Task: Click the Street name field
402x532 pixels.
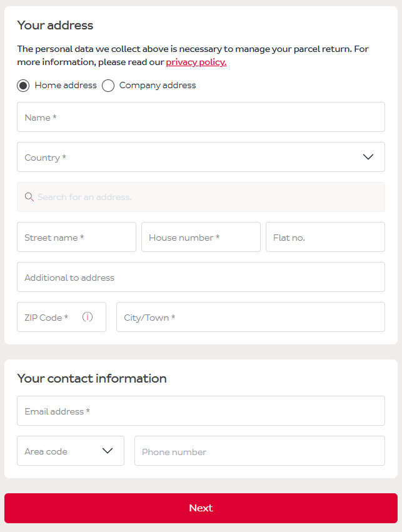Action: click(x=76, y=237)
